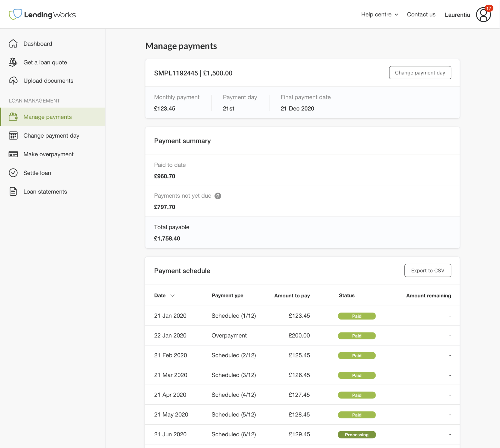The height and width of the screenshot is (448, 500).
Task: Click the calendar icon for payment day
Action: coord(13,135)
